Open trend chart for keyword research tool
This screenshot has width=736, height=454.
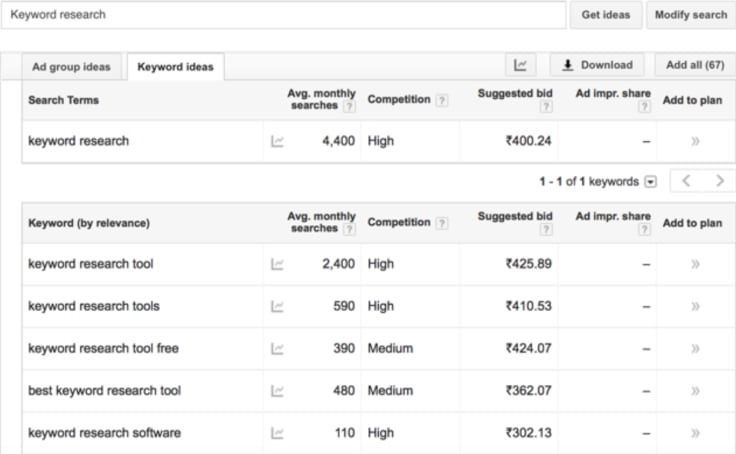tap(277, 264)
